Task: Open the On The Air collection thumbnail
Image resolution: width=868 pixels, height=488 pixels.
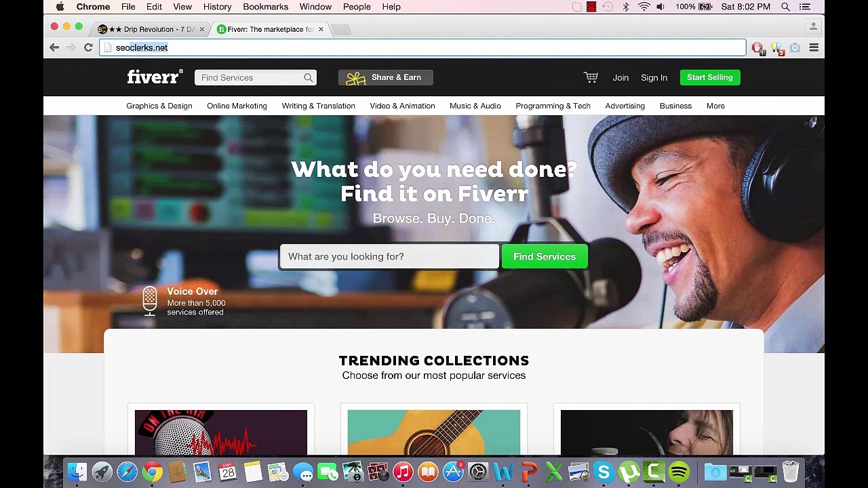Action: point(221,432)
